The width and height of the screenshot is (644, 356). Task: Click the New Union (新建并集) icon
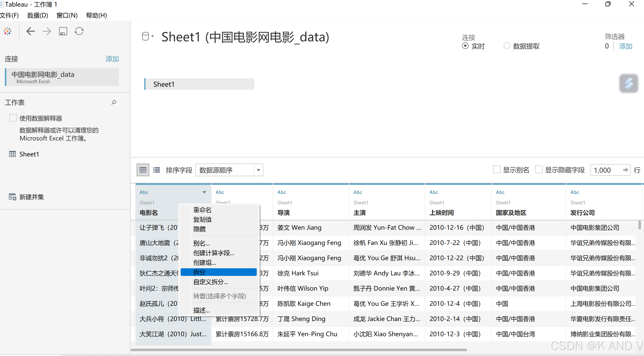[12, 197]
